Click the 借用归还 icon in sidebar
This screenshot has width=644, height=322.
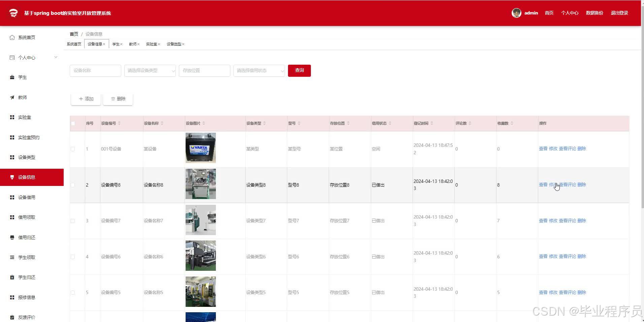click(12, 237)
